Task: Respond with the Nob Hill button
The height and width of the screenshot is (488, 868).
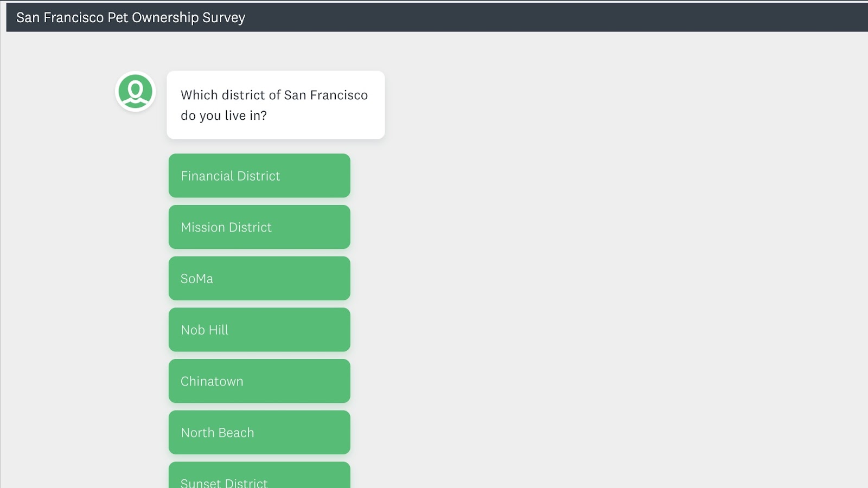Action: click(259, 330)
